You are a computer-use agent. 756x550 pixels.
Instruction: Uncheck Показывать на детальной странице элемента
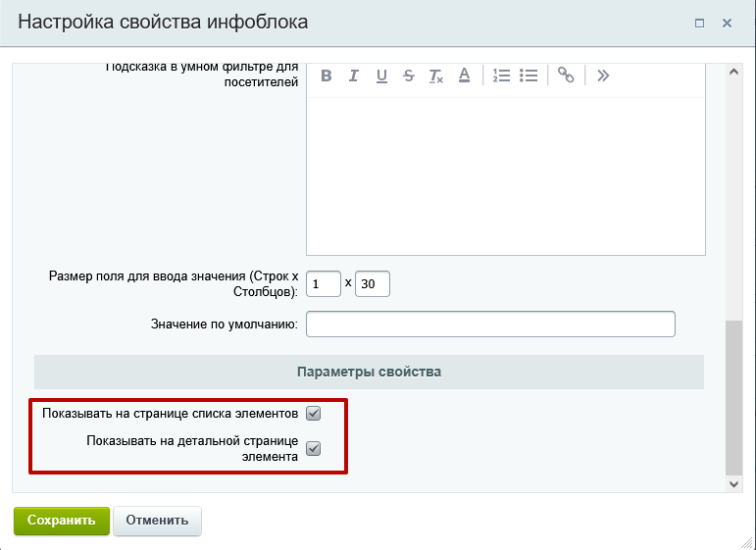314,448
